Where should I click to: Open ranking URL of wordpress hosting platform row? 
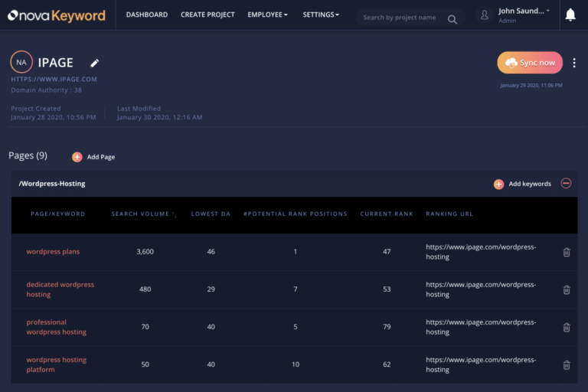tap(481, 364)
